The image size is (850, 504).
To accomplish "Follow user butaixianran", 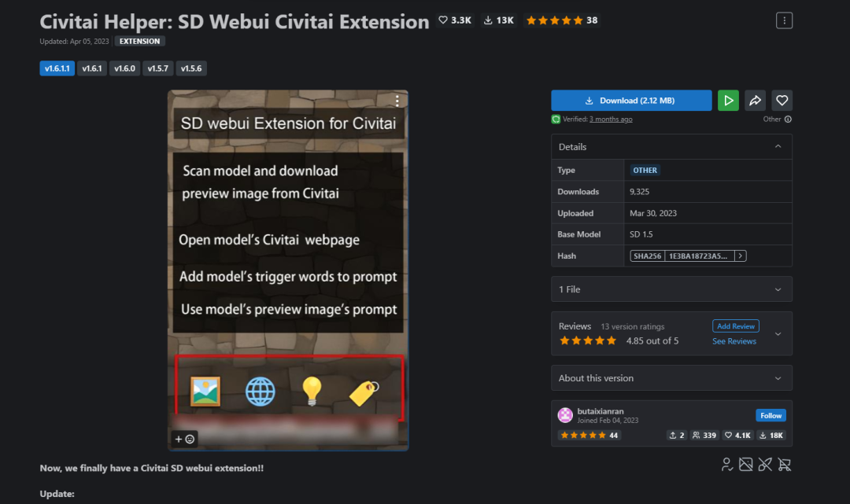I will pos(771,414).
